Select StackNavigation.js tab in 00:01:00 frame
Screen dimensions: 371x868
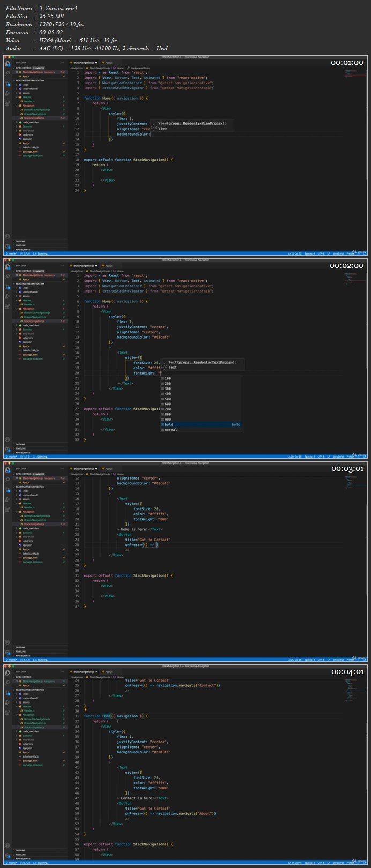point(84,63)
